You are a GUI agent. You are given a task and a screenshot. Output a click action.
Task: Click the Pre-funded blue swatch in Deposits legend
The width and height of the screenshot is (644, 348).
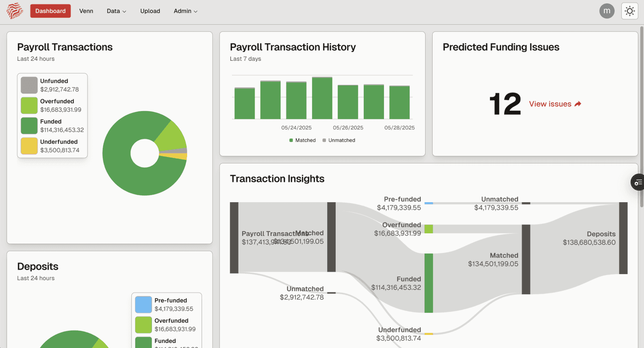(x=143, y=305)
